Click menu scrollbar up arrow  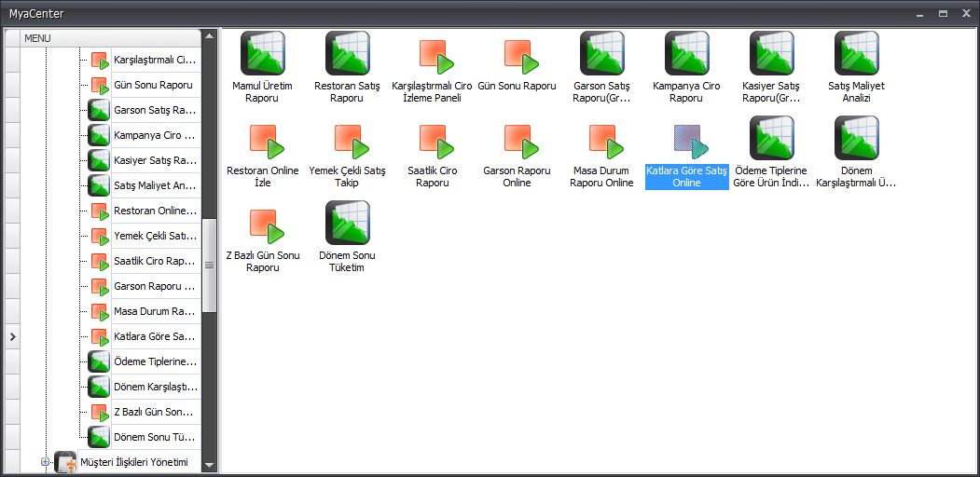click(x=210, y=35)
